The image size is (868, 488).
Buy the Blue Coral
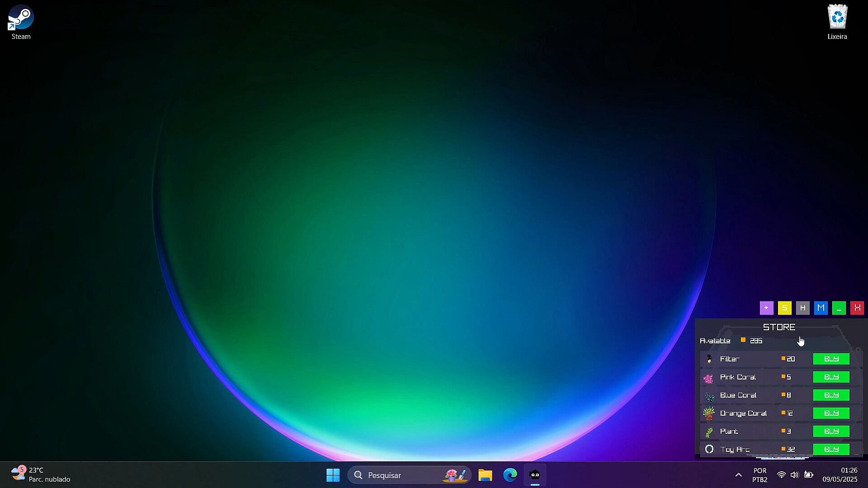tap(831, 395)
